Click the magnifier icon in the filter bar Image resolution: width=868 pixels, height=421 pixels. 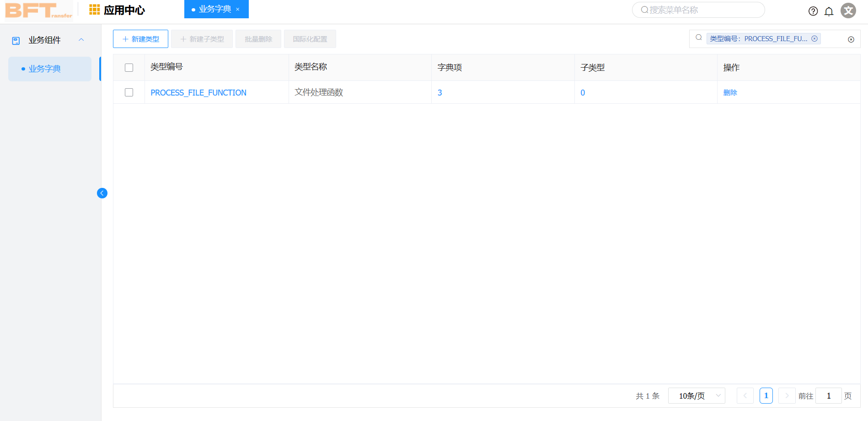click(x=698, y=37)
